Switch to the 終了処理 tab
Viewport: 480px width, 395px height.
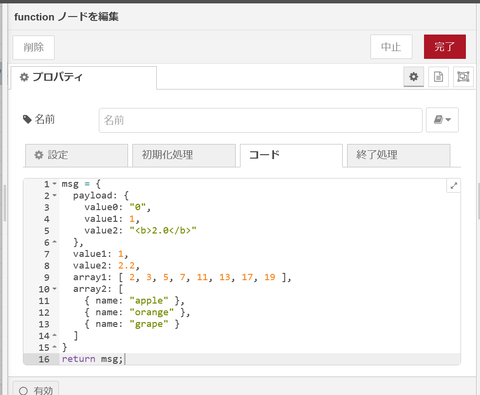coord(399,155)
